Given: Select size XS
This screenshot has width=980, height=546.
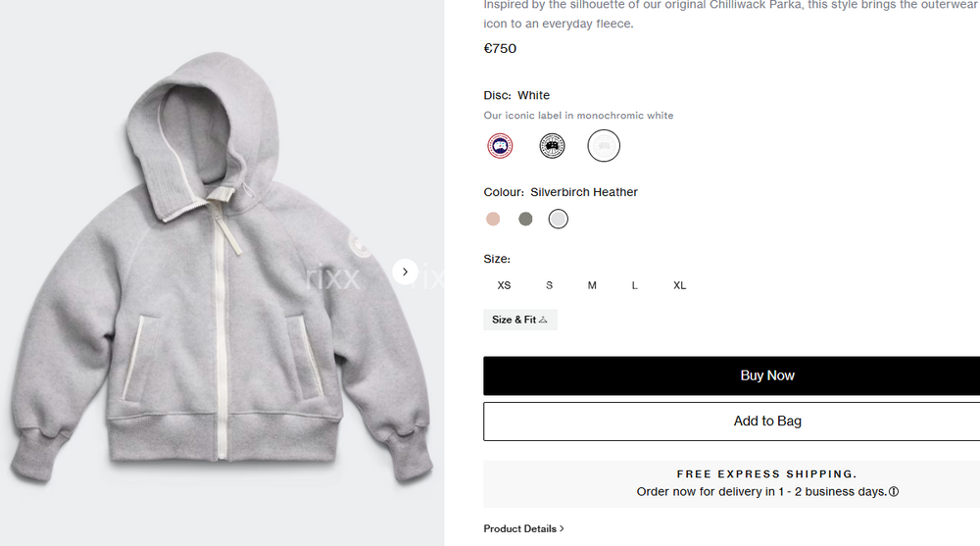Looking at the screenshot, I should [x=504, y=285].
